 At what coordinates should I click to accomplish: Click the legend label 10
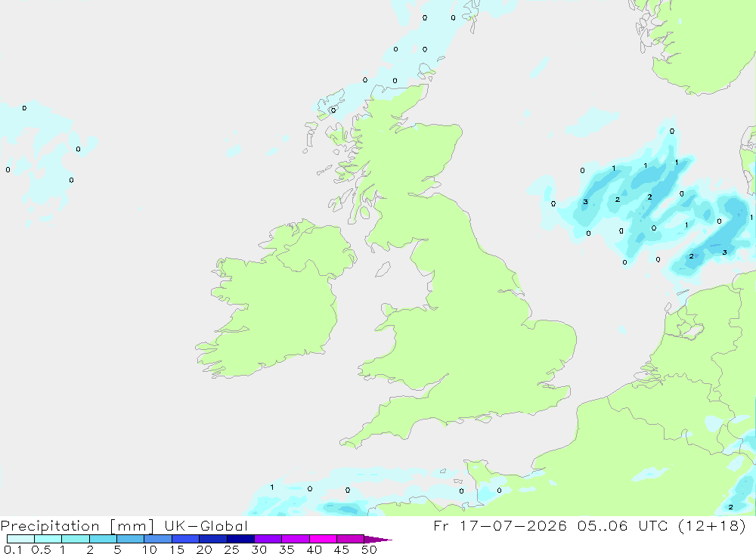click(x=150, y=549)
